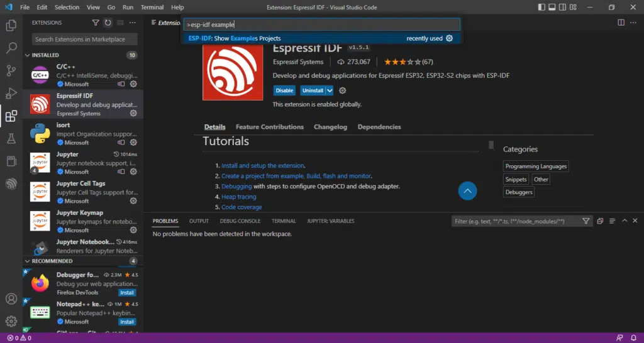Open errors and warnings status bar item
Image resolution: width=644 pixels, height=343 pixels.
point(19,338)
